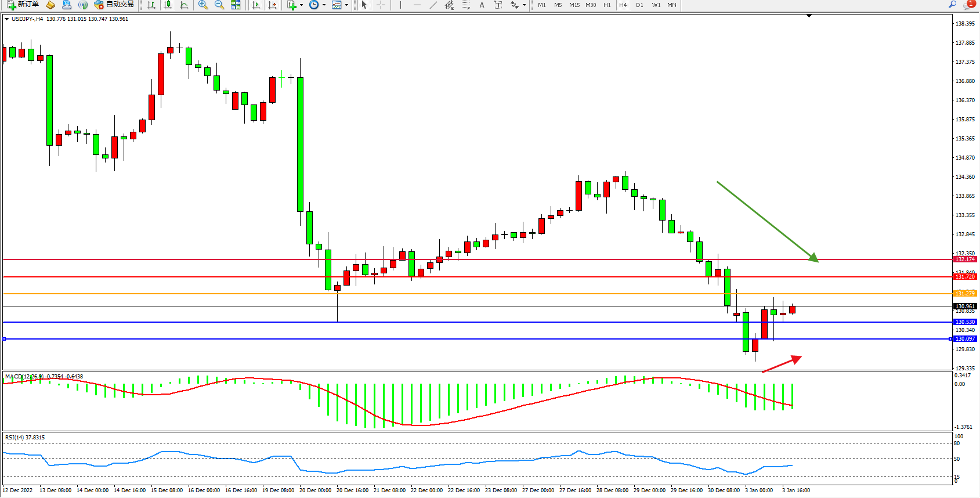Select the Fibonacci retracement tool
Viewport: 980px width, 498px height.
465,5
